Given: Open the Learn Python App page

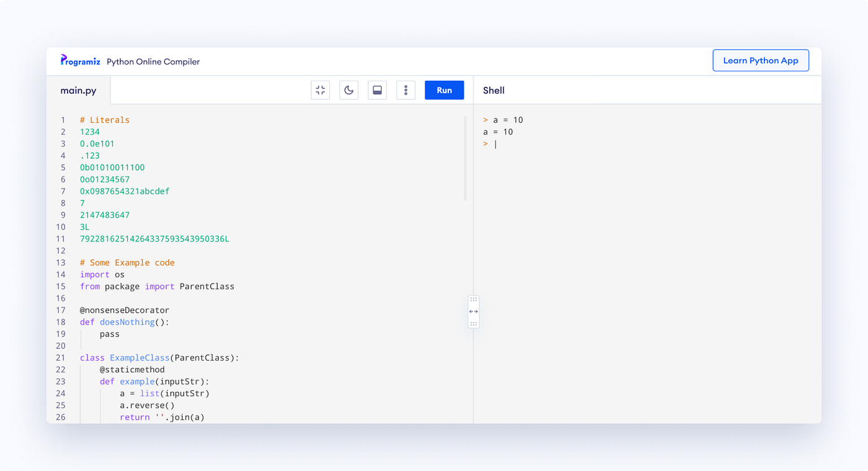Looking at the screenshot, I should (x=761, y=60).
